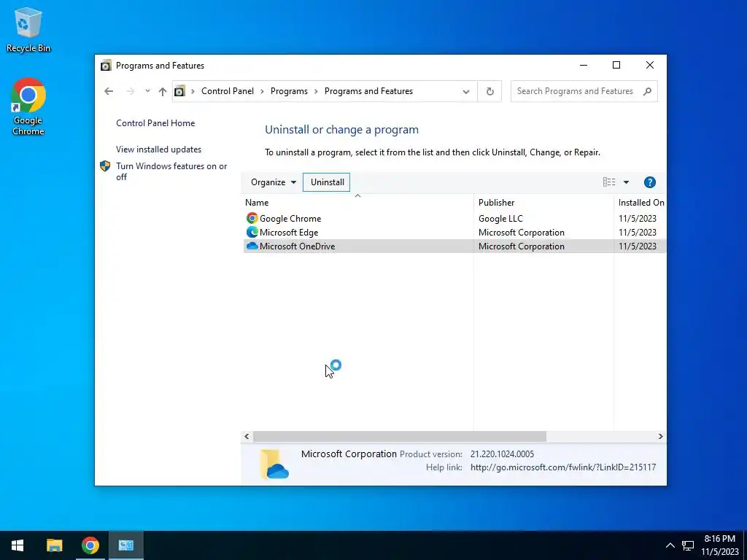Expand the arrow after Control Panel breadcrumb
747x560 pixels.
click(262, 91)
